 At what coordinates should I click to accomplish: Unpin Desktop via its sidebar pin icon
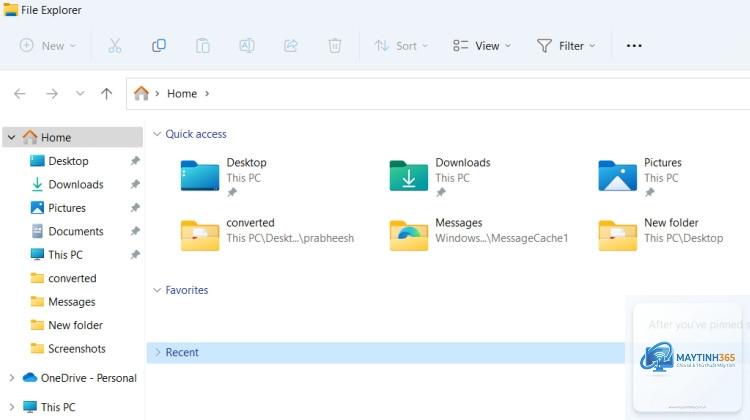coord(135,161)
